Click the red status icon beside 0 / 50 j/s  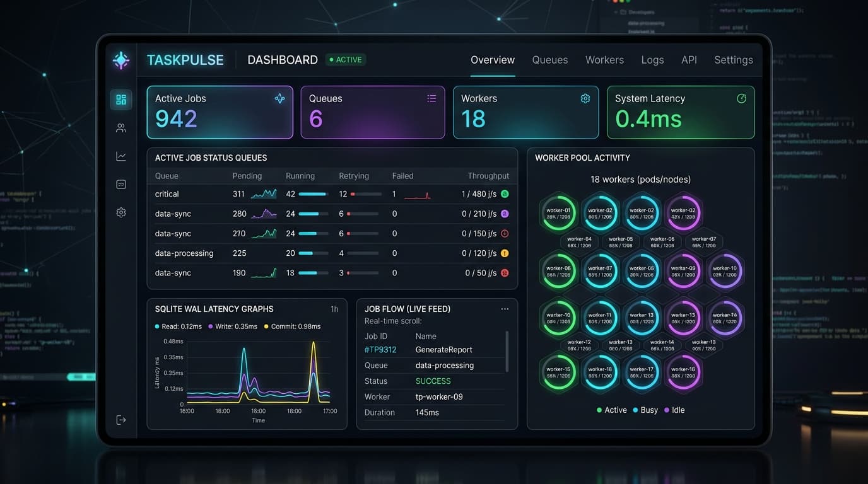[x=505, y=273]
